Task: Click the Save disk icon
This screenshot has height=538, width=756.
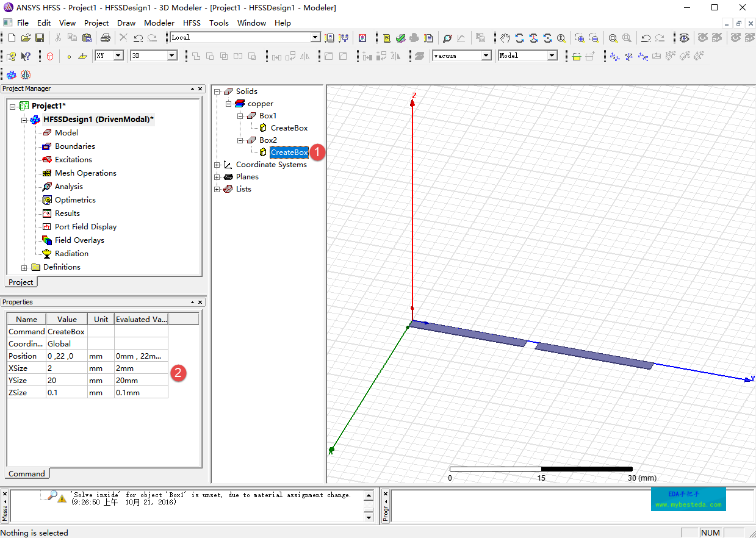Action: pyautogui.click(x=40, y=38)
